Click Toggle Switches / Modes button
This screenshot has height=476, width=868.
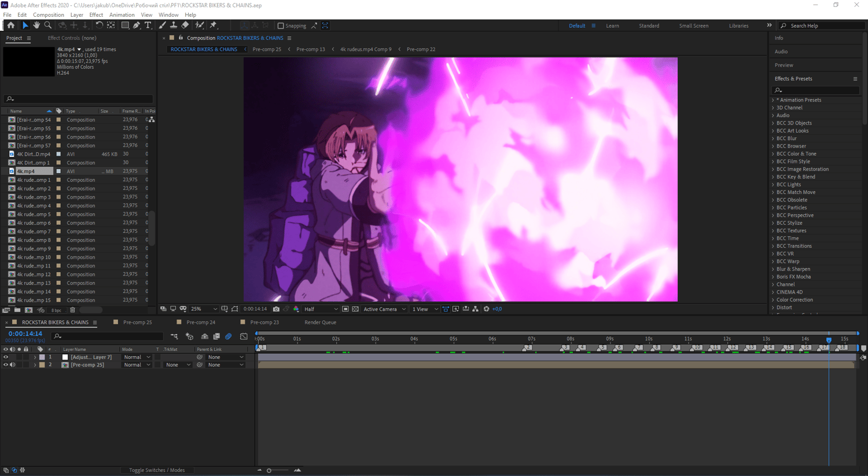pyautogui.click(x=157, y=470)
